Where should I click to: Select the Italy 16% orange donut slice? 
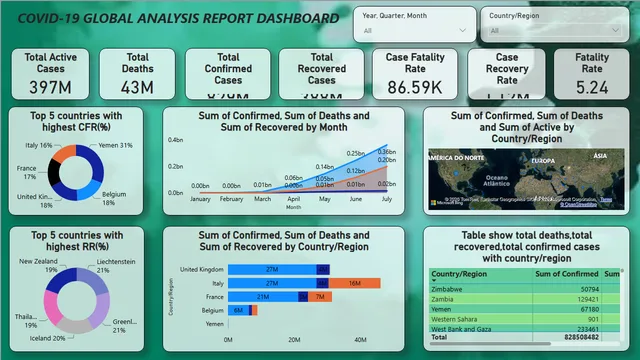tap(64, 154)
